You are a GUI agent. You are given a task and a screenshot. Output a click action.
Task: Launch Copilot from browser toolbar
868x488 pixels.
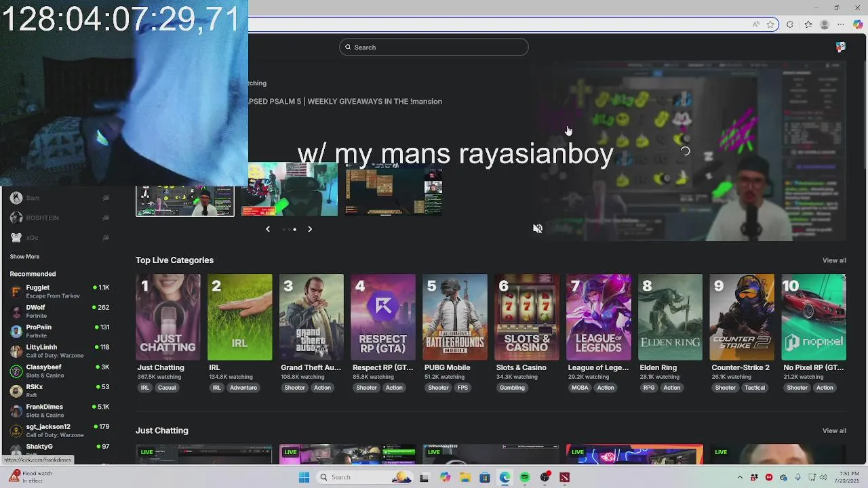858,24
